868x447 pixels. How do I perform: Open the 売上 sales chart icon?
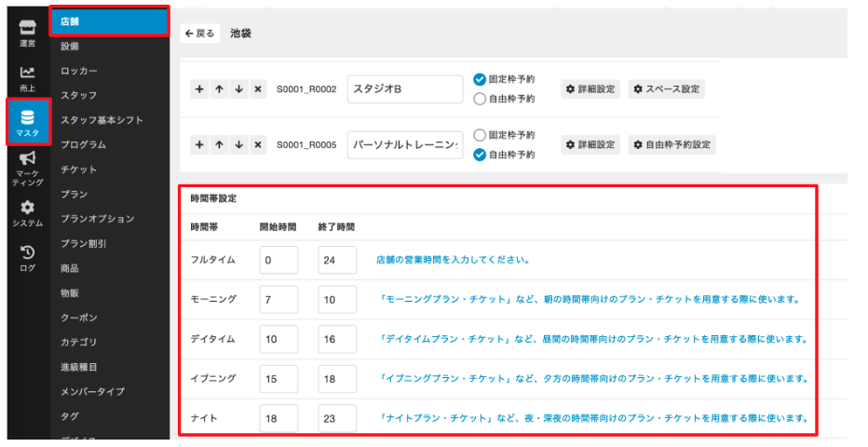[27, 77]
